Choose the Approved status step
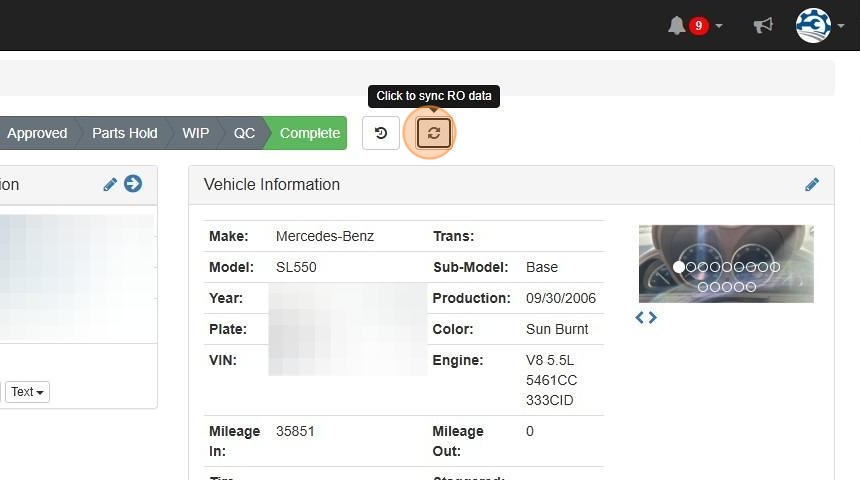 click(x=37, y=133)
